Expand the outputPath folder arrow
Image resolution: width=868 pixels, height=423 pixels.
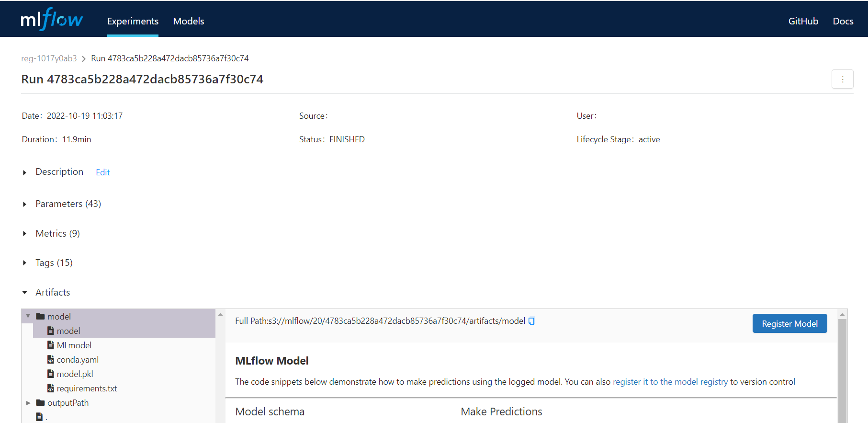pyautogui.click(x=28, y=403)
